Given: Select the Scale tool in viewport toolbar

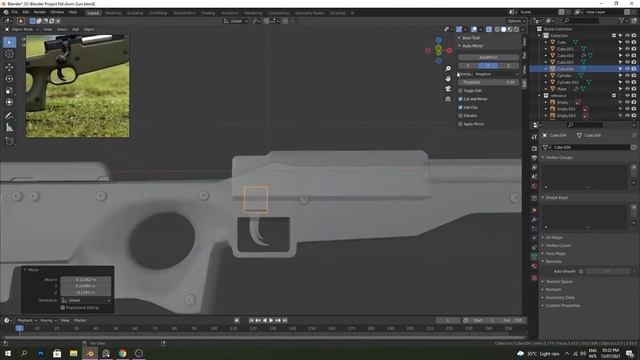Looking at the screenshot, I should tap(9, 91).
